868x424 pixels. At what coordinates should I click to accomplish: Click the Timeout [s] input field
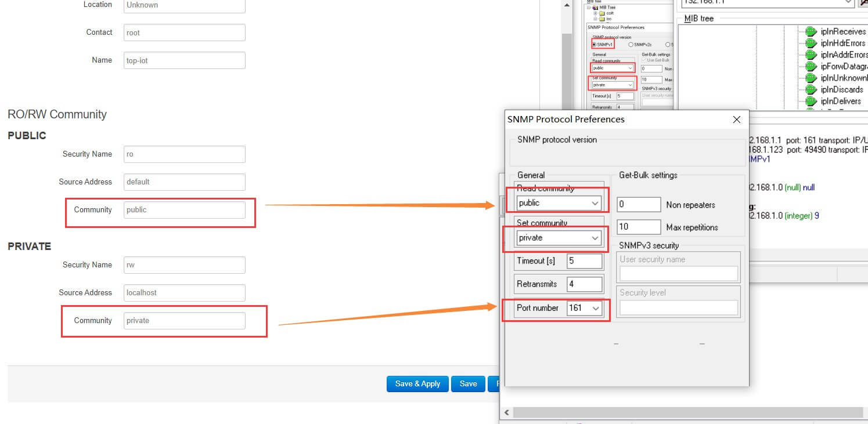pos(584,261)
